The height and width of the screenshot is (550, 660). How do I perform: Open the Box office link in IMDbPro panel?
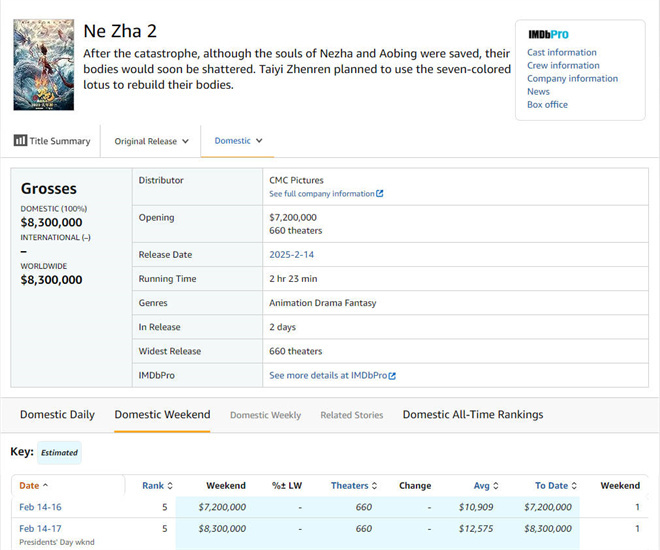[547, 104]
